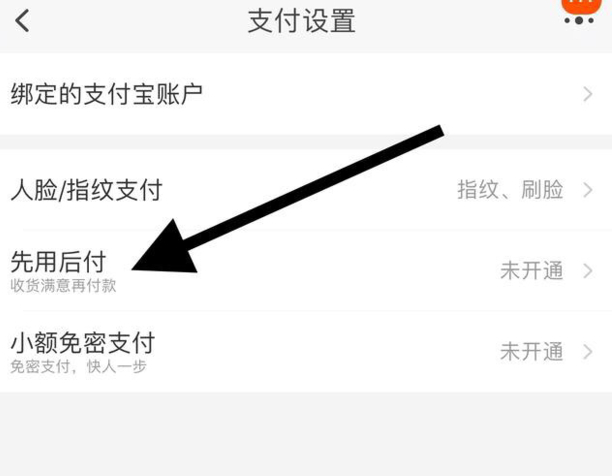This screenshot has width=612, height=476.
Task: Tap empty gray area below settings list
Action: (306, 434)
